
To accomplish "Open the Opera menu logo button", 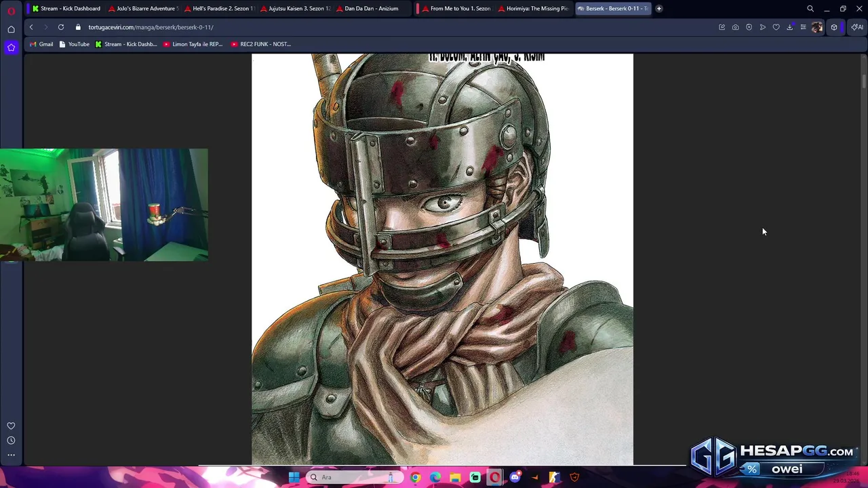I will (x=11, y=10).
